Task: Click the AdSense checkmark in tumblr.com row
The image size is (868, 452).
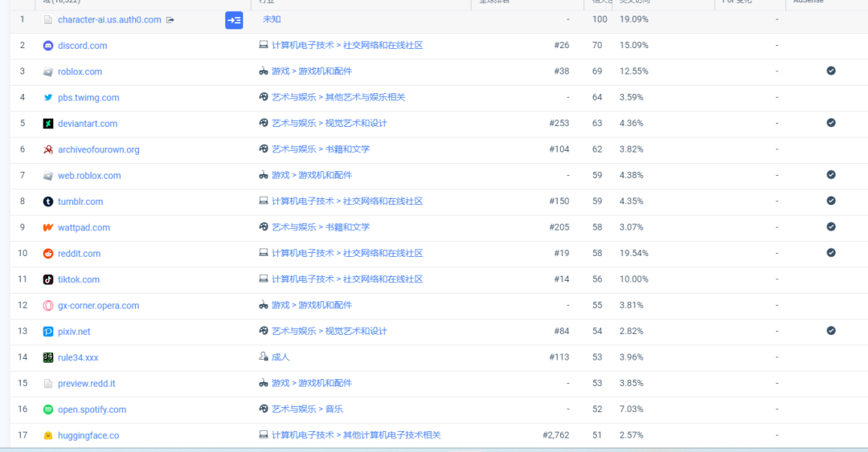Action: pyautogui.click(x=831, y=201)
